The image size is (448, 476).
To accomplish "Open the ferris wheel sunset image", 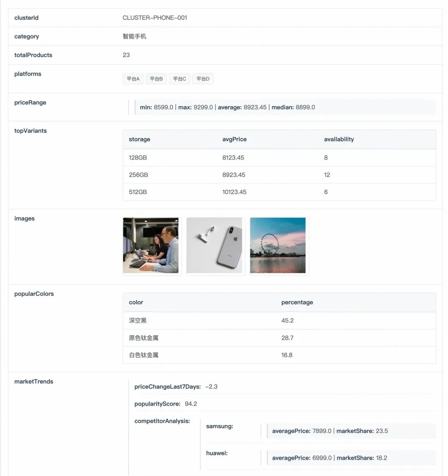I will [x=278, y=245].
